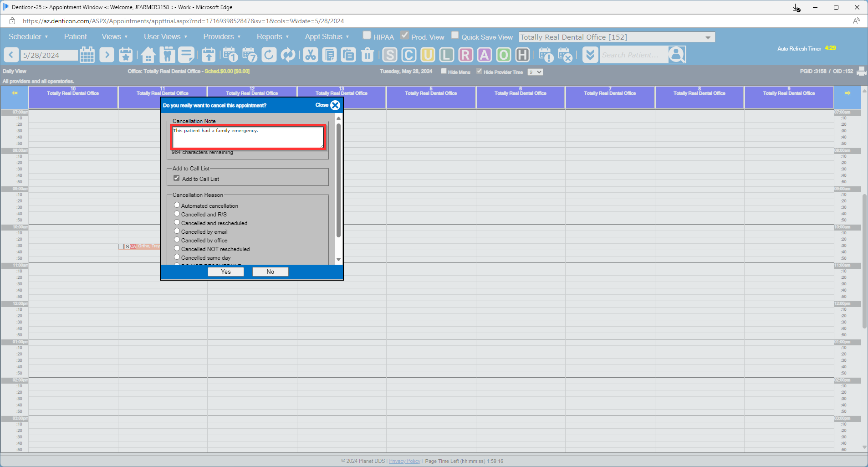Choose Cancelled by office as cancellation reason
868x467 pixels.
pos(177,239)
